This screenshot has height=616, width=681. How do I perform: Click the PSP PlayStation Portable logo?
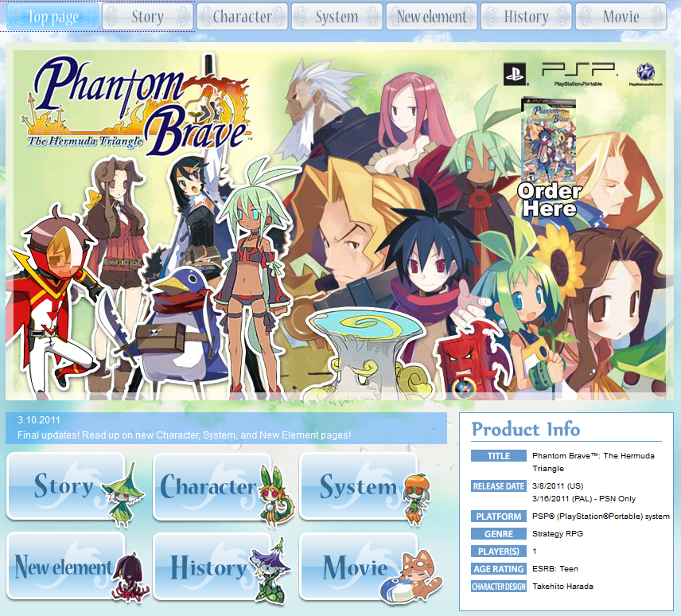click(578, 74)
